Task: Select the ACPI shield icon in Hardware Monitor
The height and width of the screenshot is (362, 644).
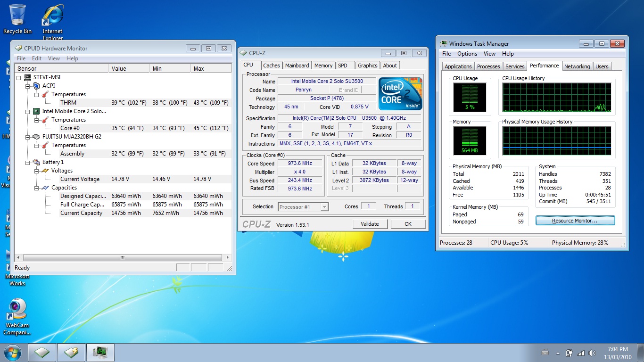Action: tap(36, 86)
